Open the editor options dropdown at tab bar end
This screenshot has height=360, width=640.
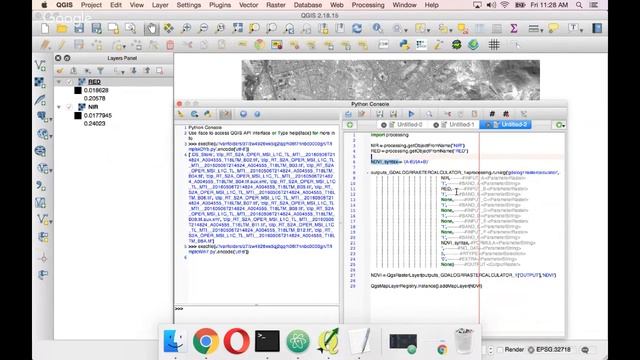pyautogui.click(x=560, y=125)
